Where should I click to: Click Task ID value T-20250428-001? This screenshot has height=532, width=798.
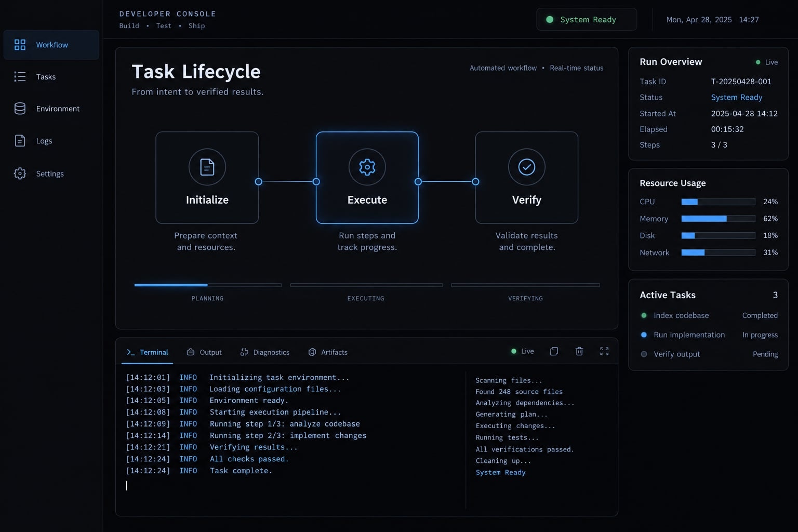tap(741, 82)
